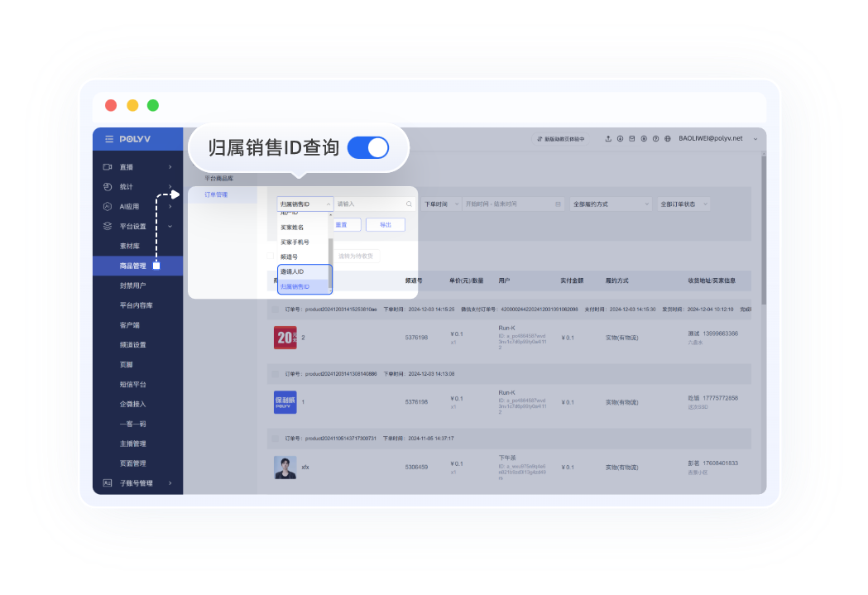Viewport: 868px width, 595px height.
Task: Click the hamburger menu icon beside POLYV
Action: pyautogui.click(x=108, y=139)
